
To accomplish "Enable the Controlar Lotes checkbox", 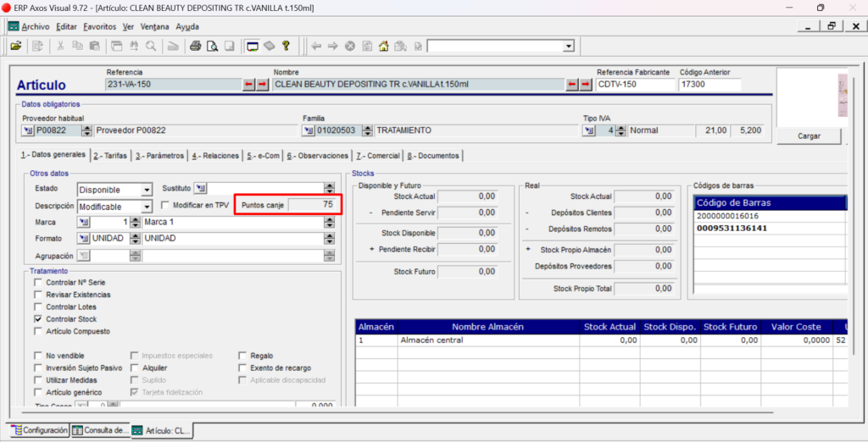I will click(x=38, y=307).
